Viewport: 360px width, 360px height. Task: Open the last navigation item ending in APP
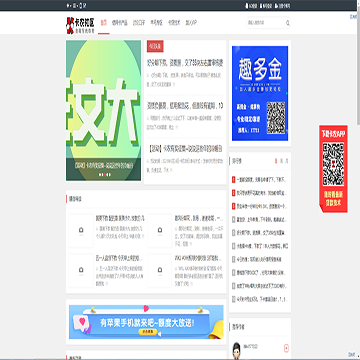(x=191, y=23)
